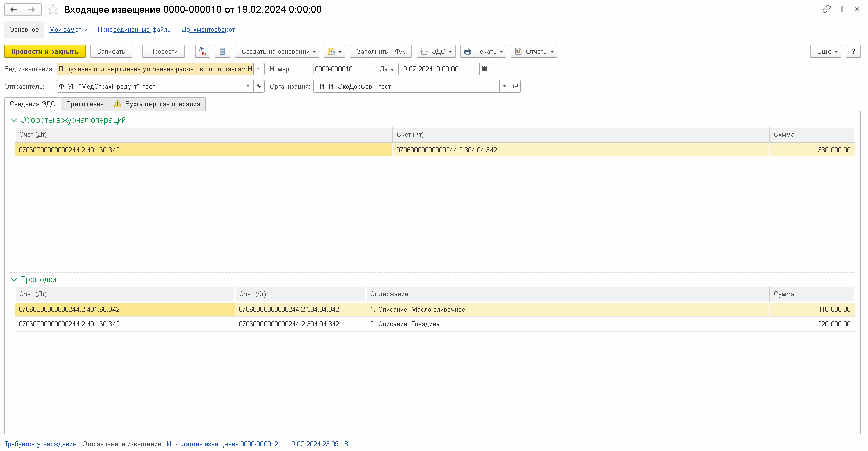Viewport: 868px width, 451px height.
Task: Click the Вид извещения text field
Action: click(155, 69)
